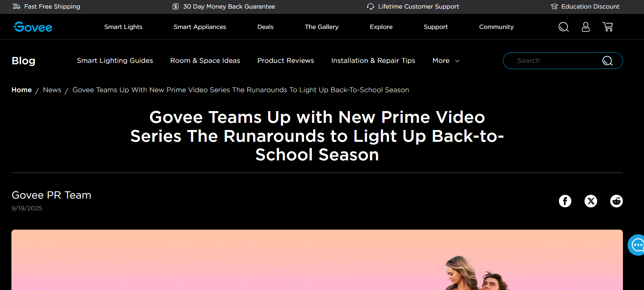Open the live chat bubble
644x290 pixels.
(x=637, y=245)
